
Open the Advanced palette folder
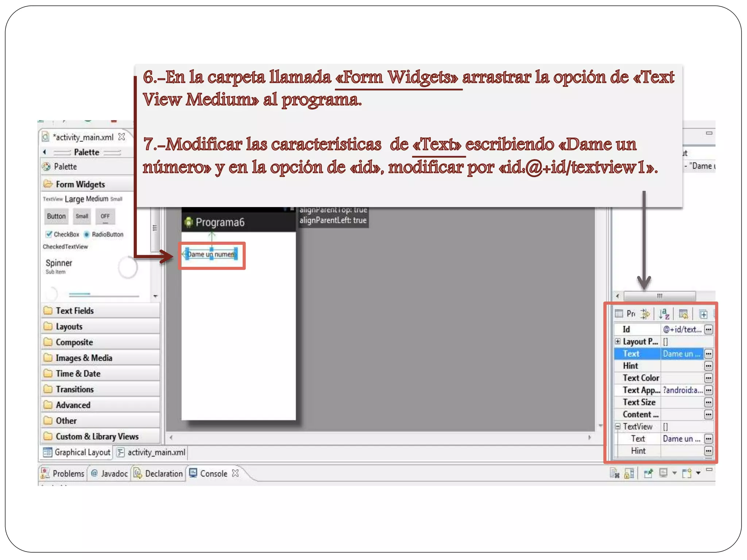coord(101,405)
